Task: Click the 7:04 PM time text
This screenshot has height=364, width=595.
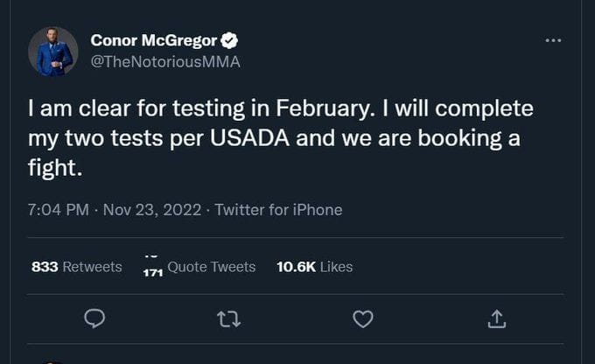Action: 57,210
